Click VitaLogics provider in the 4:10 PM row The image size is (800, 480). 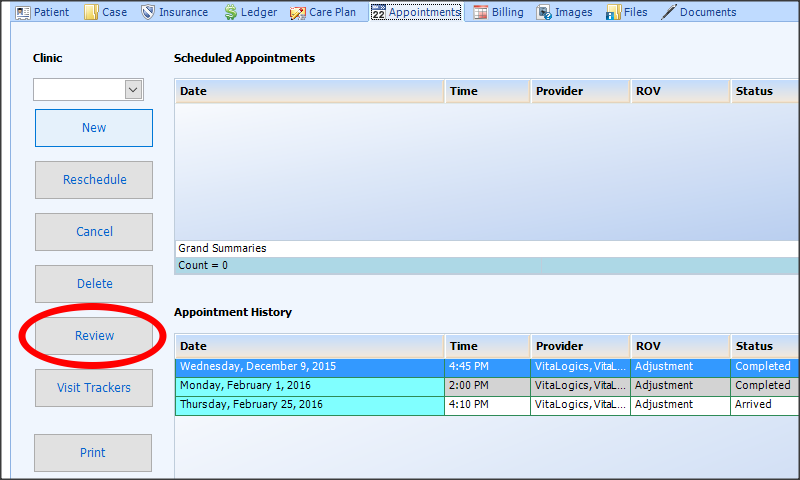[x=580, y=405]
